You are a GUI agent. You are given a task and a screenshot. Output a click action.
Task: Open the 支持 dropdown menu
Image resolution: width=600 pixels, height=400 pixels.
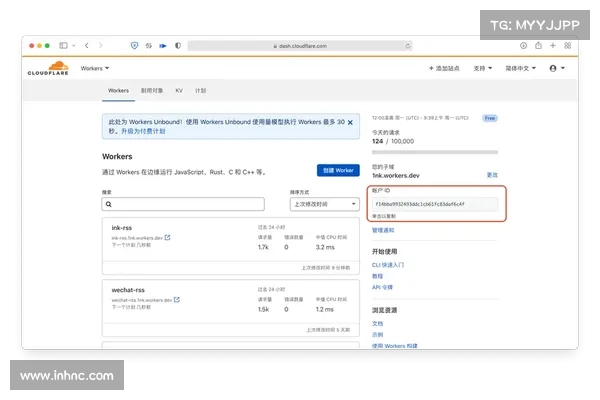point(484,68)
